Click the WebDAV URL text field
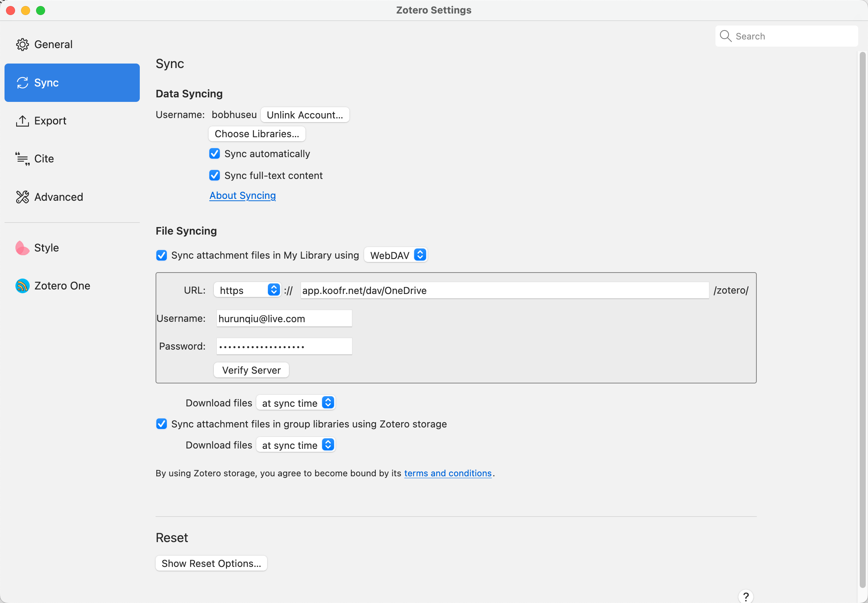Screen dimensions: 868x603 [504, 290]
